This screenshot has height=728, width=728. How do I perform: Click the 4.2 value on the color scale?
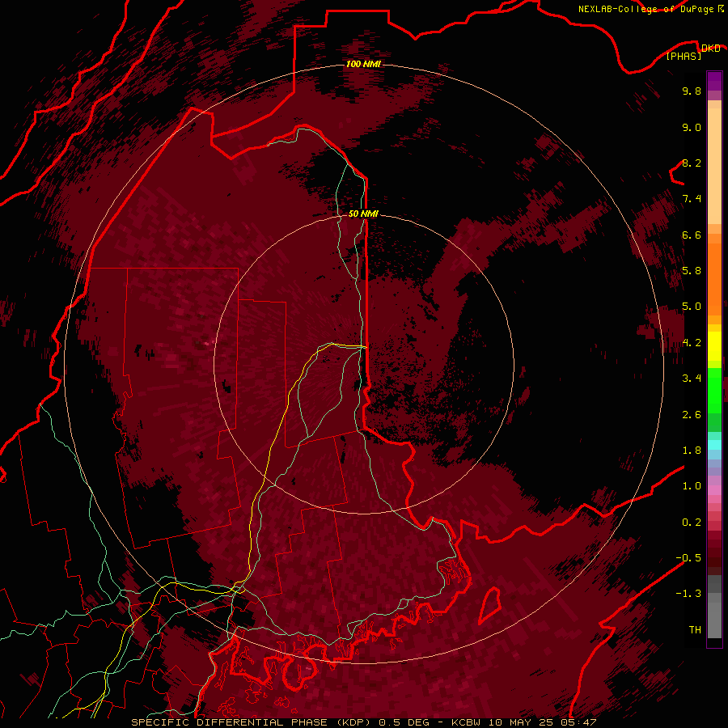point(692,343)
